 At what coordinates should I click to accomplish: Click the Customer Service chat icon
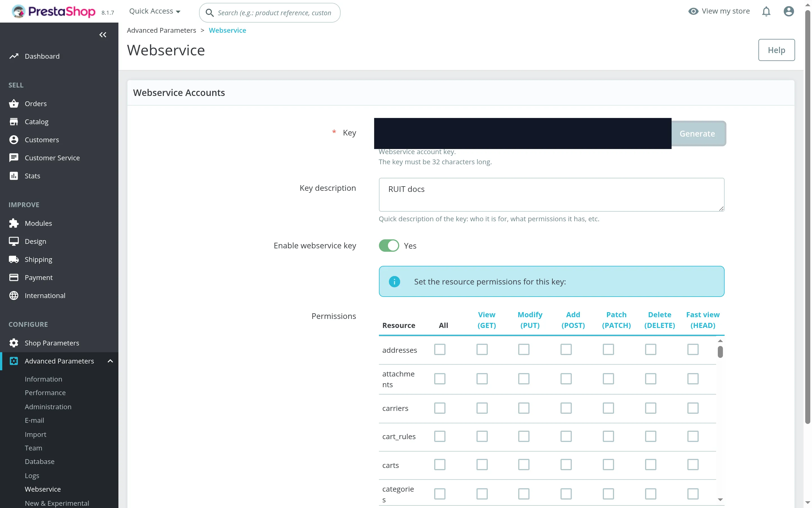click(14, 157)
